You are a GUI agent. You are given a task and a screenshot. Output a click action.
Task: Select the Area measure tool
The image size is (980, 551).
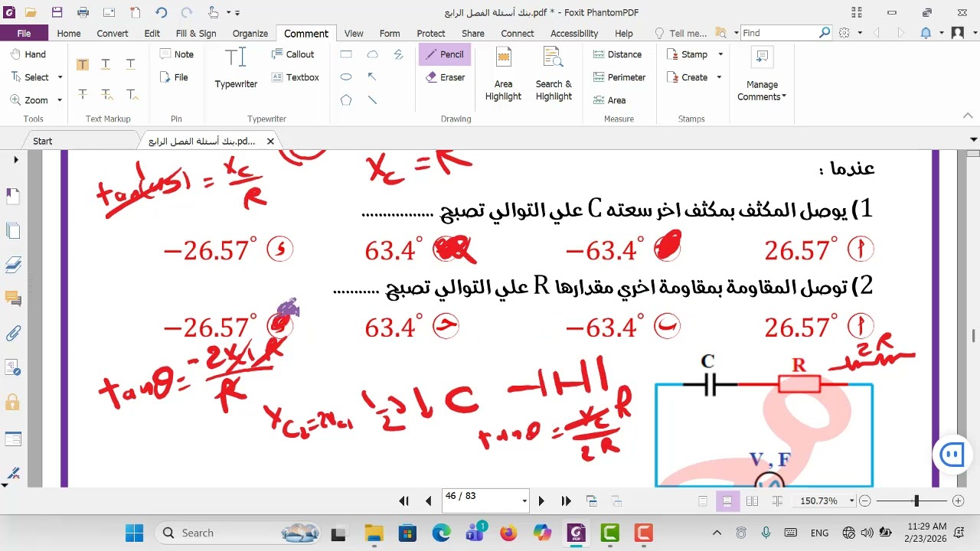click(609, 100)
